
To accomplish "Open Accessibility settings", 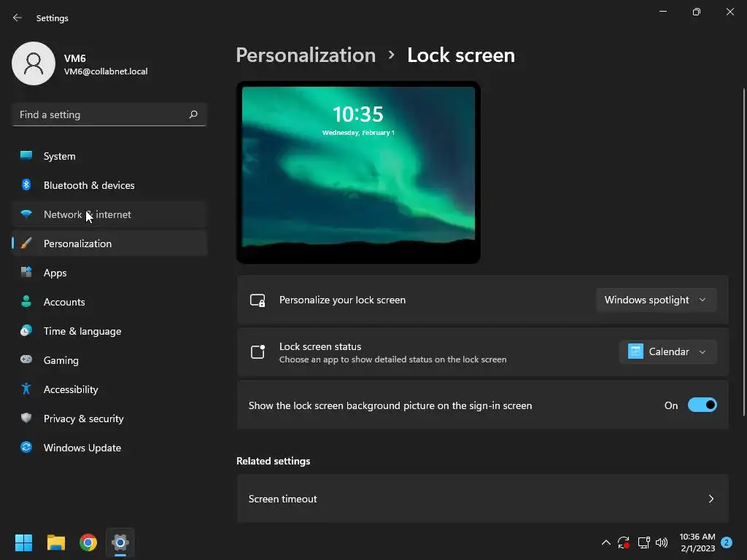I will [x=109, y=389].
